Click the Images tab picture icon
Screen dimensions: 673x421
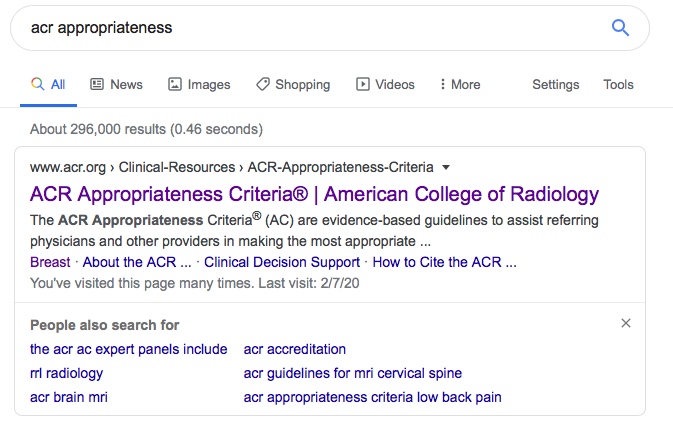[175, 84]
